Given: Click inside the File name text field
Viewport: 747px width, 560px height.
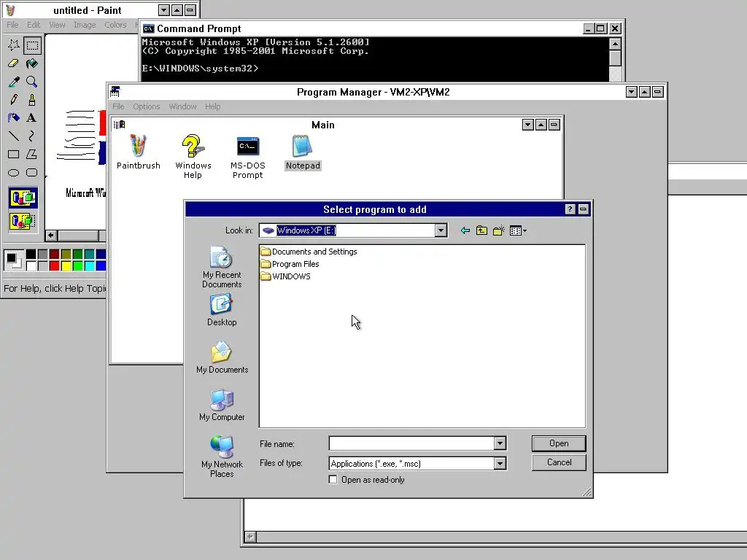Looking at the screenshot, I should pos(411,444).
